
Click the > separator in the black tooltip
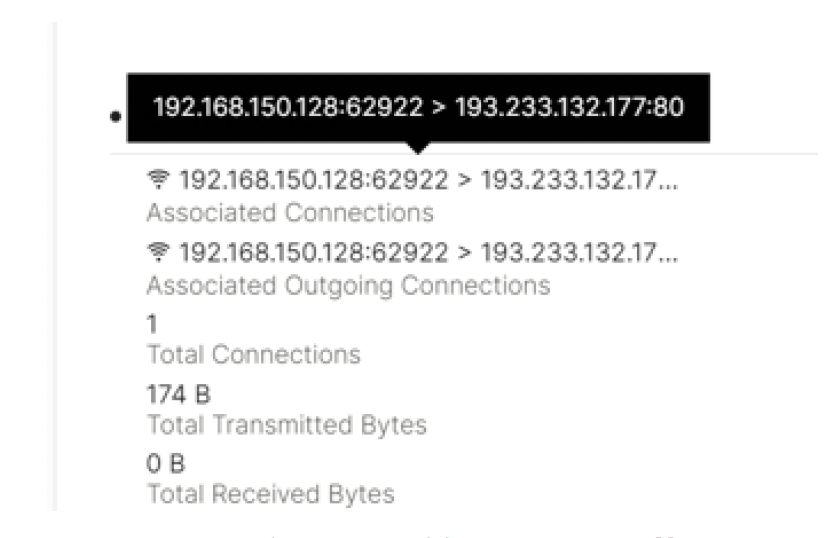439,108
